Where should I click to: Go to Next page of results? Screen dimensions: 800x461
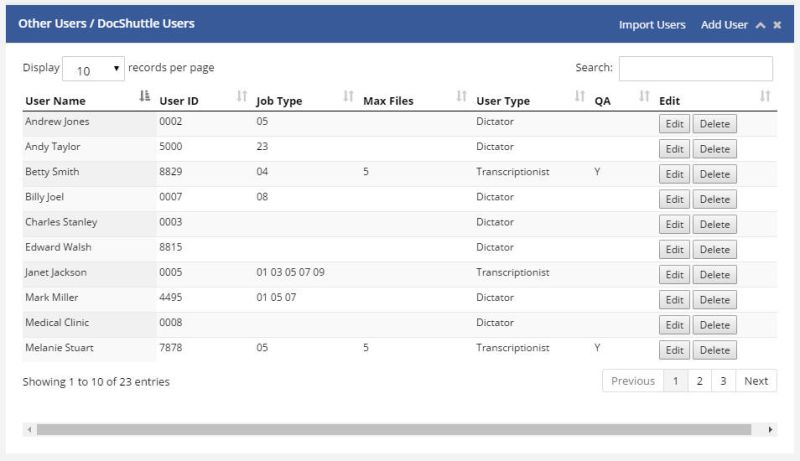(756, 381)
